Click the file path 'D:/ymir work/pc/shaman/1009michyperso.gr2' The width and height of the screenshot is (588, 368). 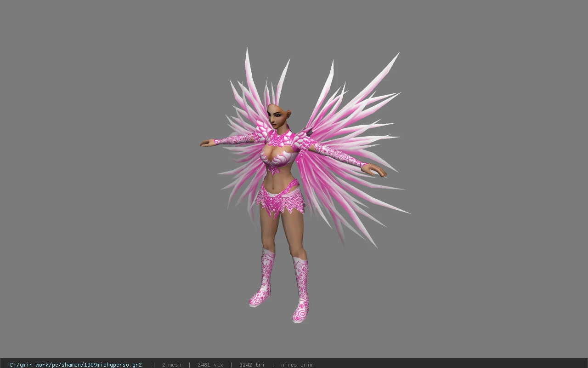(x=76, y=365)
